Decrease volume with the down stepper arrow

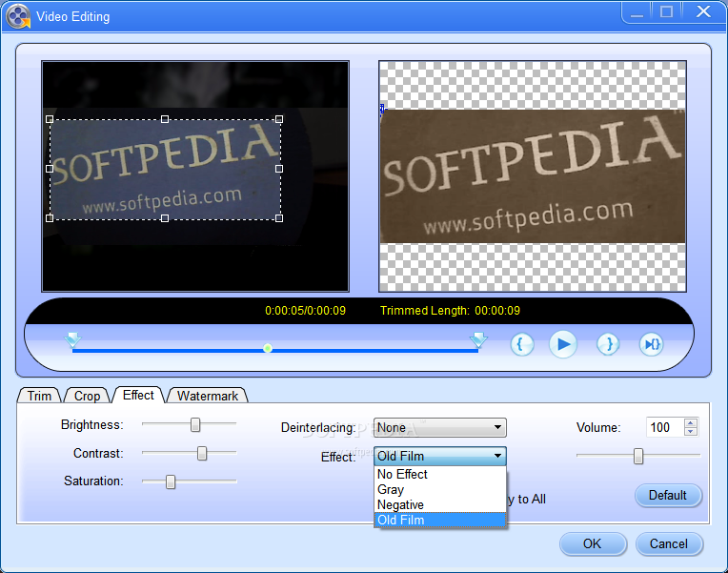pos(691,432)
